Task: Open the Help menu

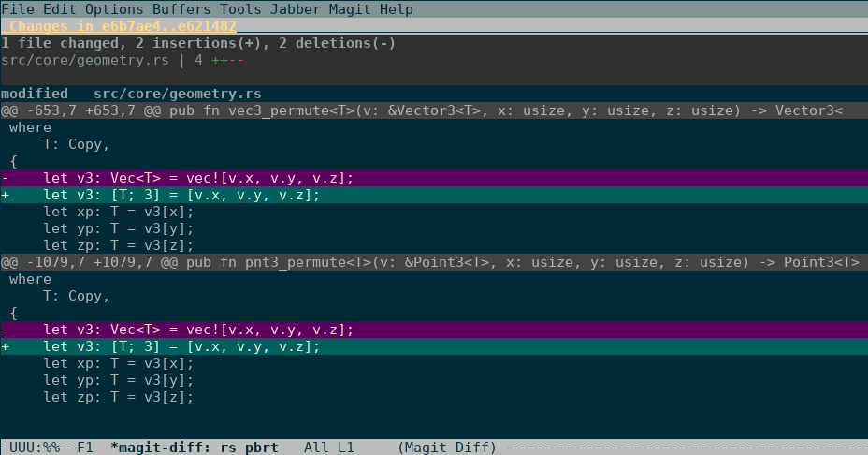Action: pos(397,9)
